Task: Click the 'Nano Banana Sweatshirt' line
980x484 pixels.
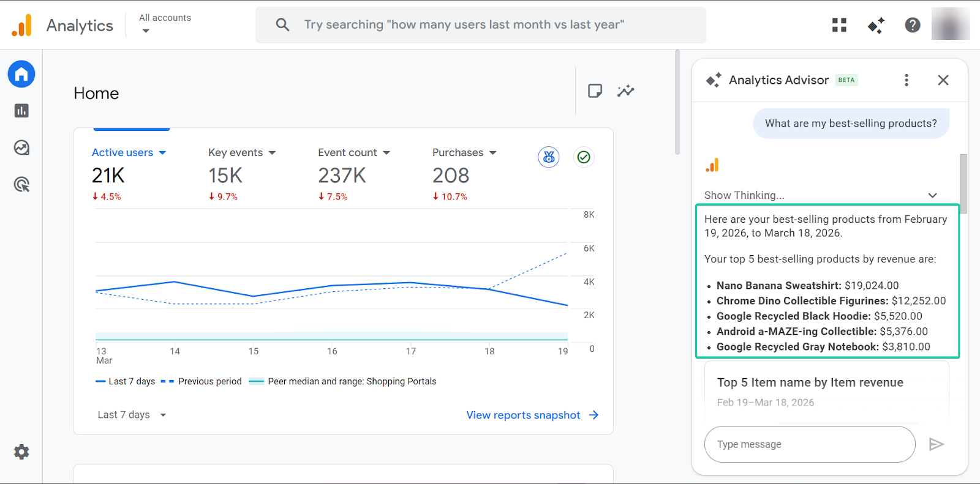Action: tap(807, 285)
